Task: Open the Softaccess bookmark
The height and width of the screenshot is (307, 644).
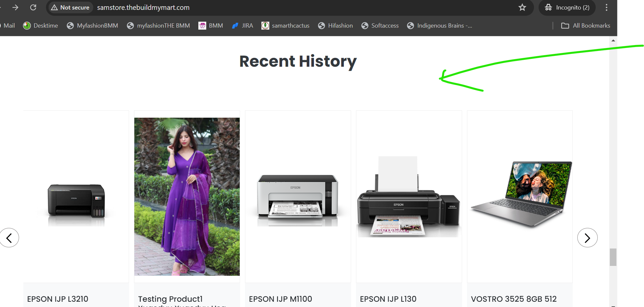Action: [380, 26]
